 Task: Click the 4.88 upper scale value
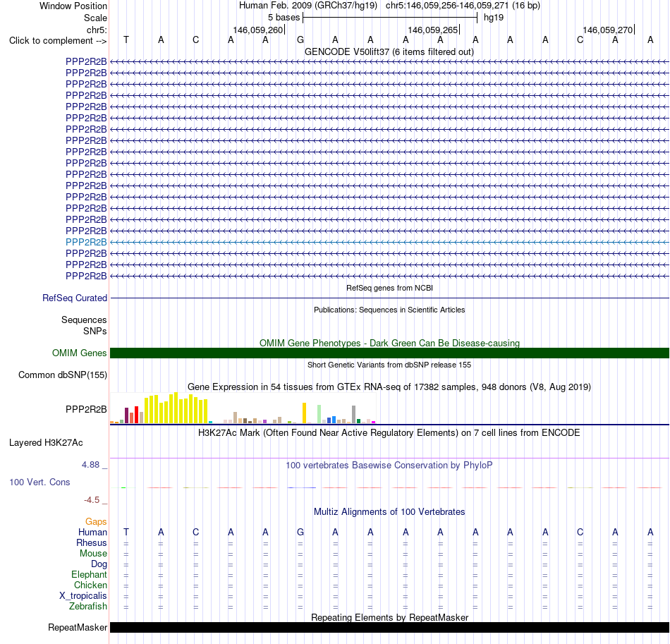coord(90,465)
